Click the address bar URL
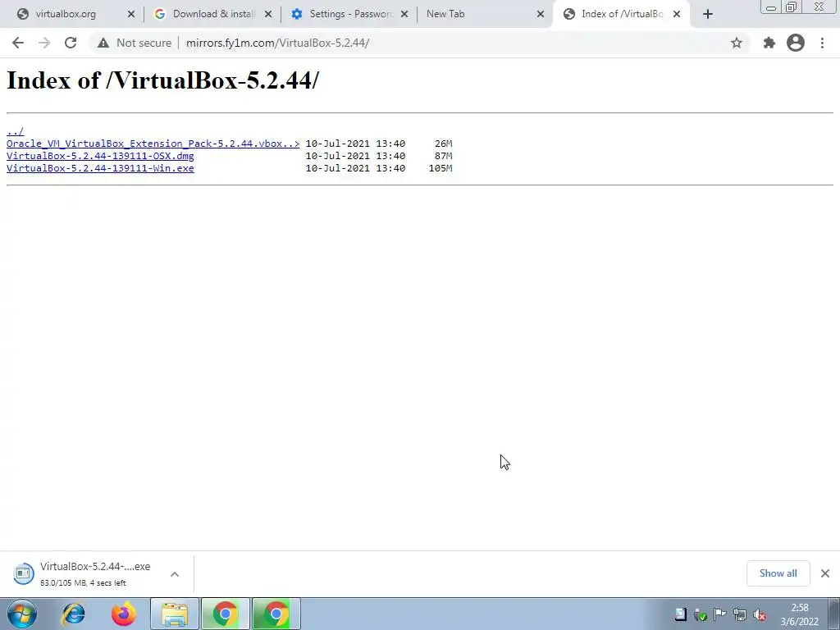This screenshot has height=630, width=840. [x=277, y=43]
